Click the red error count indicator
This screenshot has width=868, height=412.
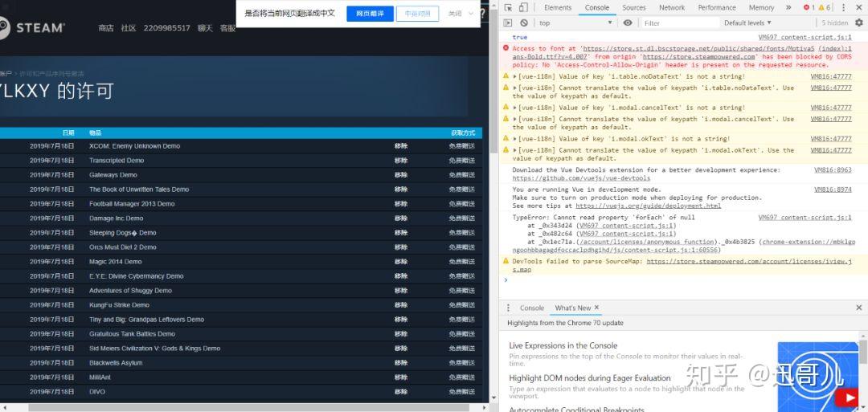809,8
